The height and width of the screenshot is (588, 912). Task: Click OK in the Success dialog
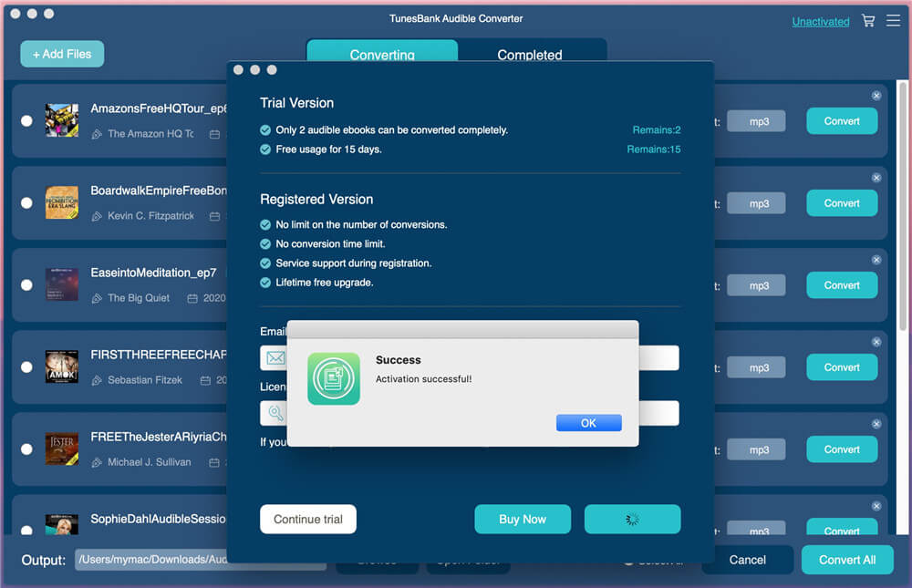coord(588,423)
